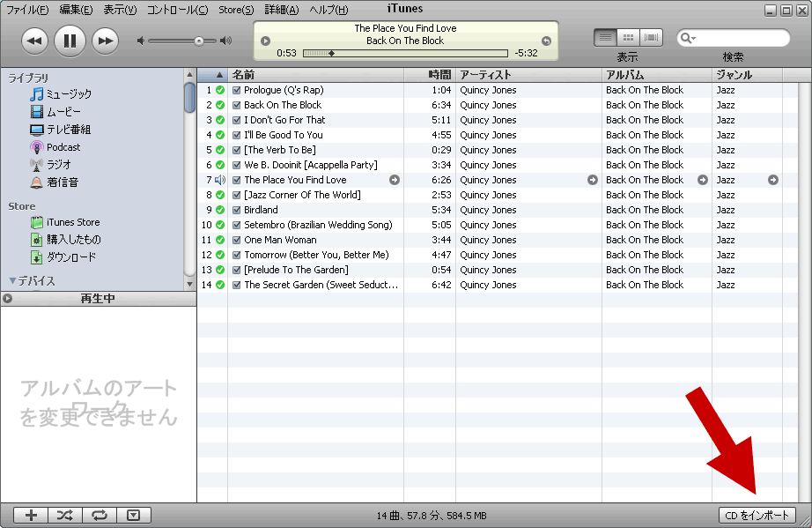Screen dimensions: 812x528
Task: Switch to list view
Action: tap(605, 37)
